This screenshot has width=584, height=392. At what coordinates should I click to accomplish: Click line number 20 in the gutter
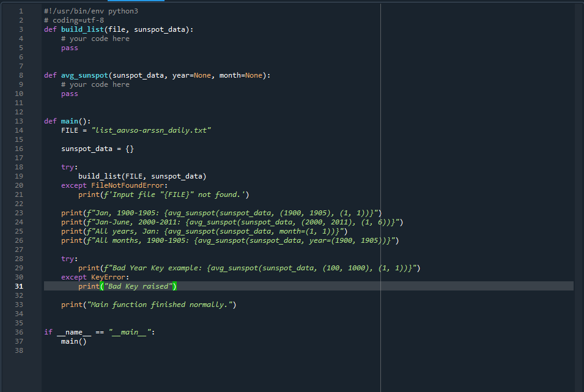click(x=19, y=185)
